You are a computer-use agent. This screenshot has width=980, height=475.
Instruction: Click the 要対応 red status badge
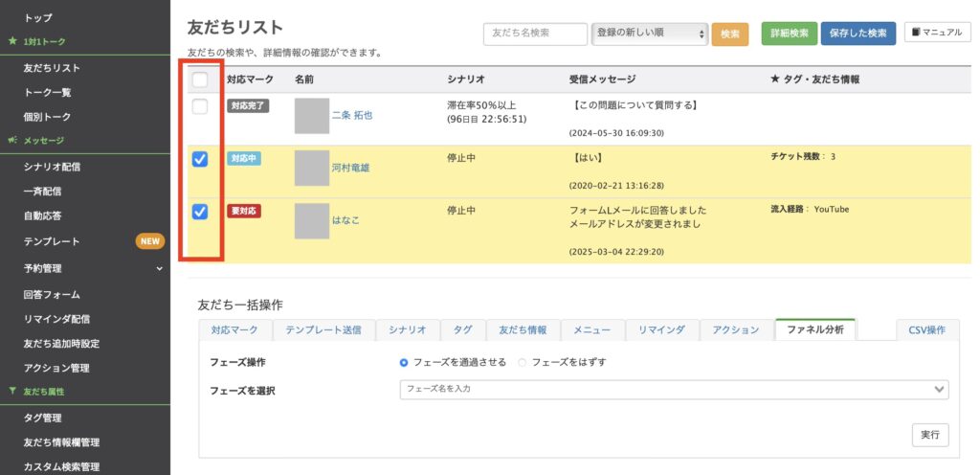243,211
